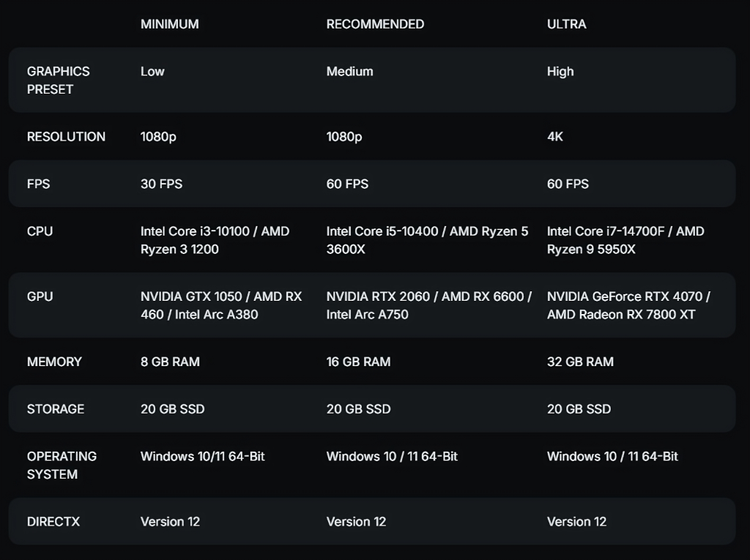Select the OPERATING SYSTEM row label
750x560 pixels.
click(62, 465)
